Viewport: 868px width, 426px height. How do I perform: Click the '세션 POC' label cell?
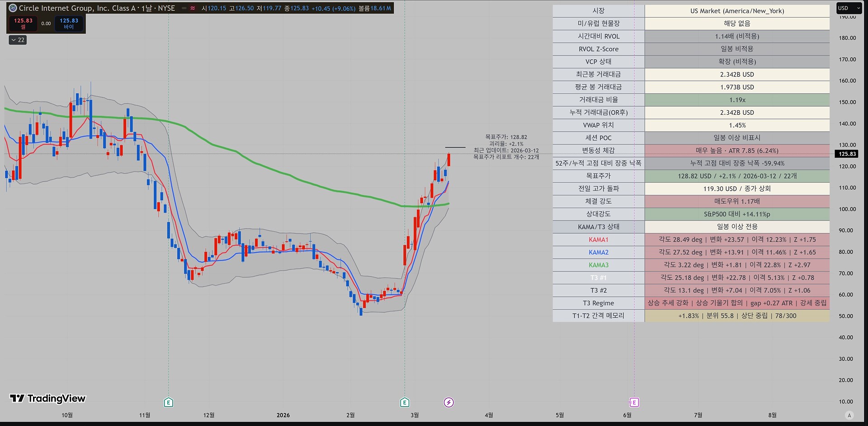coord(598,138)
